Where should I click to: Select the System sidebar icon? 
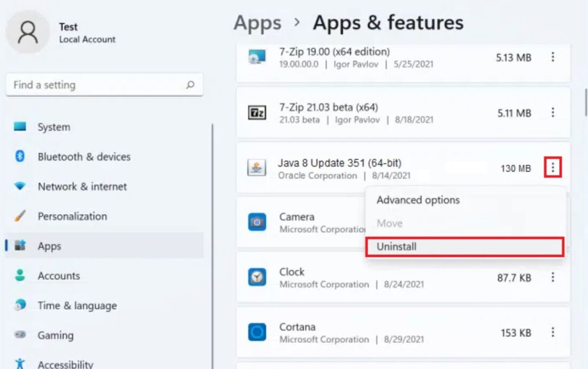pyautogui.click(x=20, y=127)
